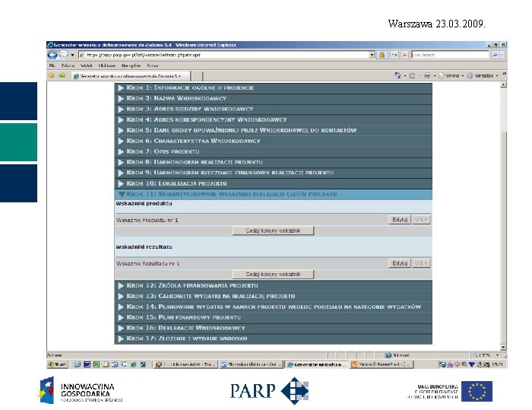Open the address bar history dropdown
This screenshot has width=532, height=410.
(x=372, y=55)
